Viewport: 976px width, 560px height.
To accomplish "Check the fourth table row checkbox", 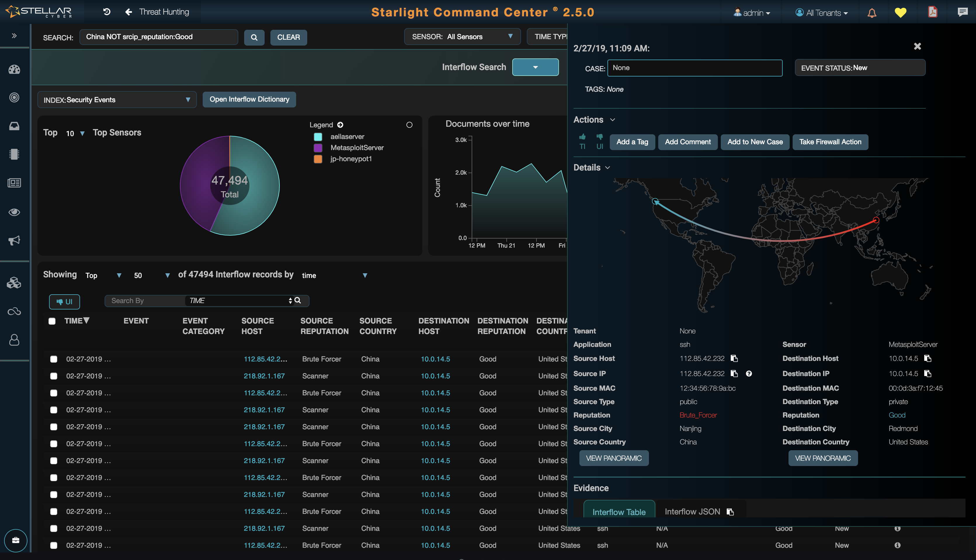I will tap(53, 410).
